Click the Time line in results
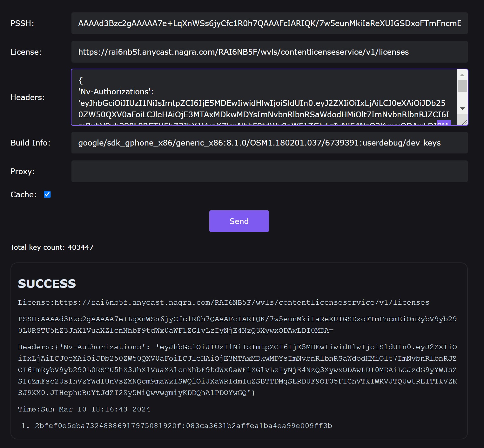The image size is (484, 448). coord(84,409)
